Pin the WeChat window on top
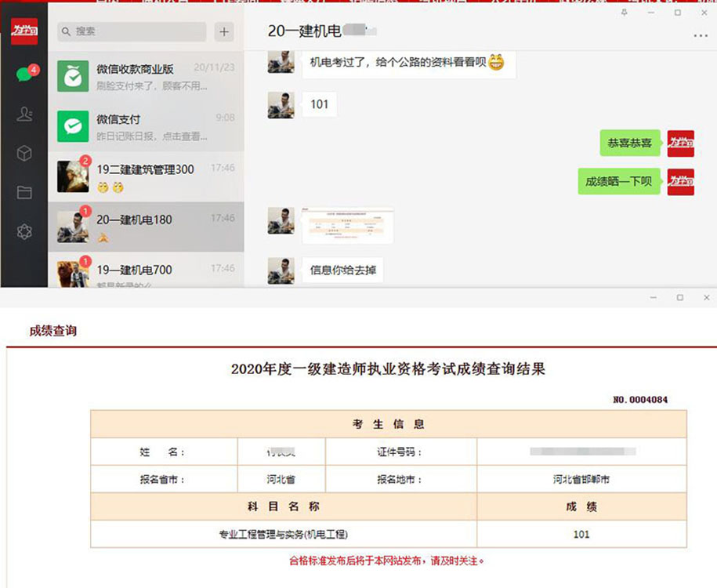This screenshot has height=588, width=717. point(624,13)
